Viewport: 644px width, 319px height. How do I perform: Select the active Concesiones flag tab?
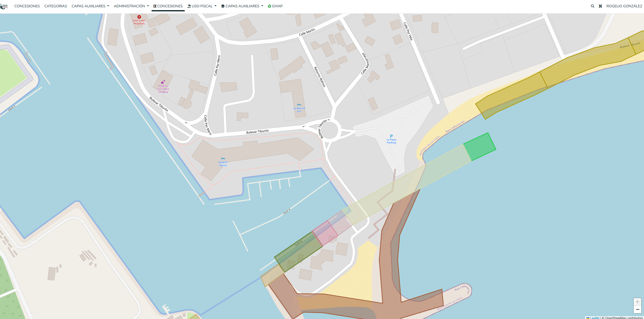point(168,6)
